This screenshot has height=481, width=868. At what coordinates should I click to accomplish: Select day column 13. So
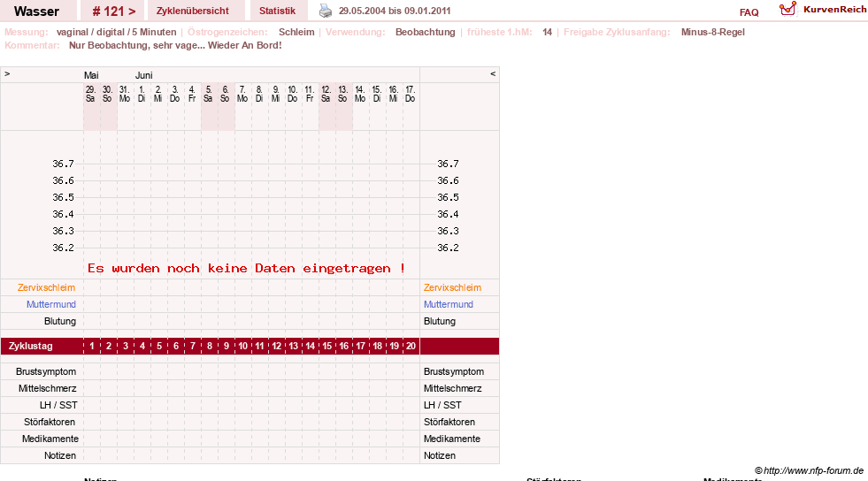(342, 94)
